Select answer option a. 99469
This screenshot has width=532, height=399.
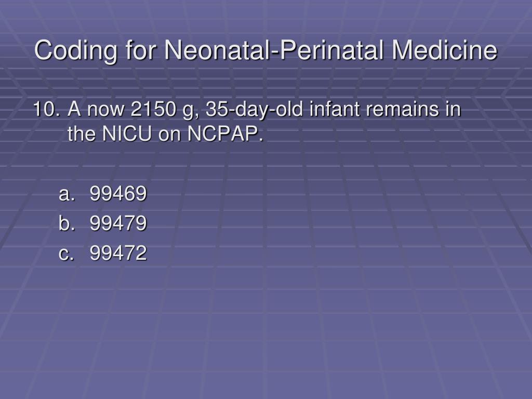click(x=102, y=194)
